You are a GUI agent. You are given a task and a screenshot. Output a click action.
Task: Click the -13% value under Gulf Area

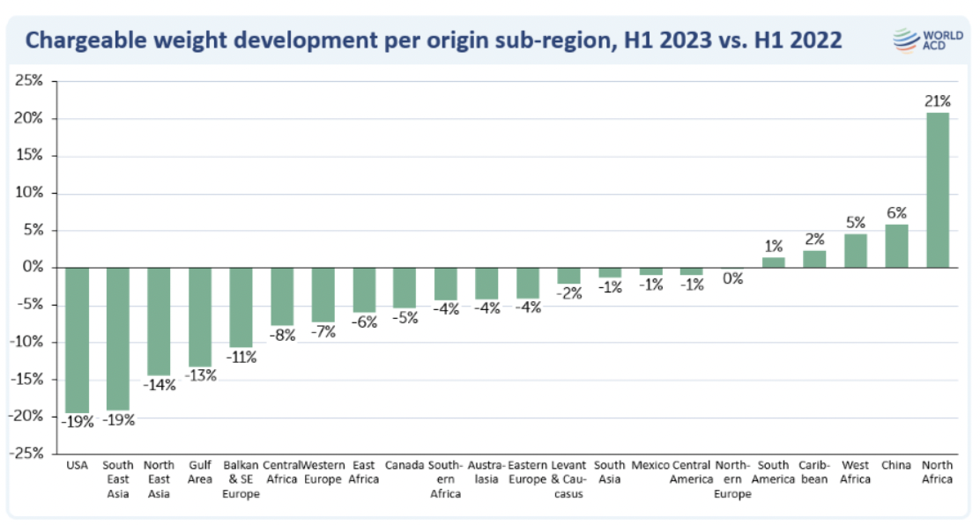(x=201, y=375)
